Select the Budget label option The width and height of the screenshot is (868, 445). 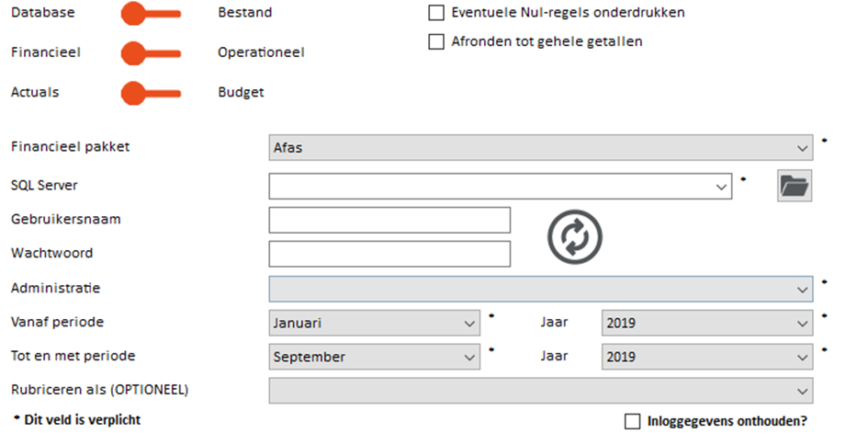[241, 93]
